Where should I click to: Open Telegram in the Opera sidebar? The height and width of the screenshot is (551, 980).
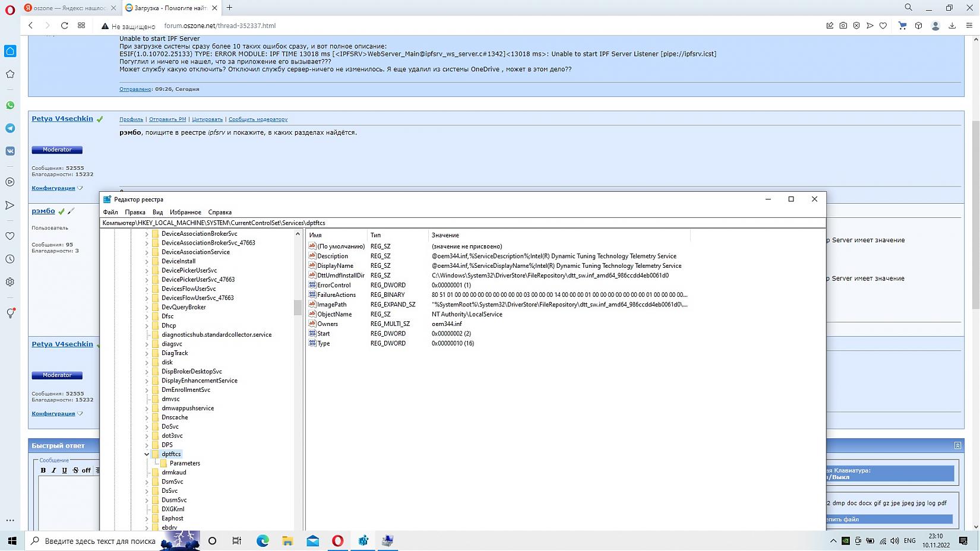point(10,128)
